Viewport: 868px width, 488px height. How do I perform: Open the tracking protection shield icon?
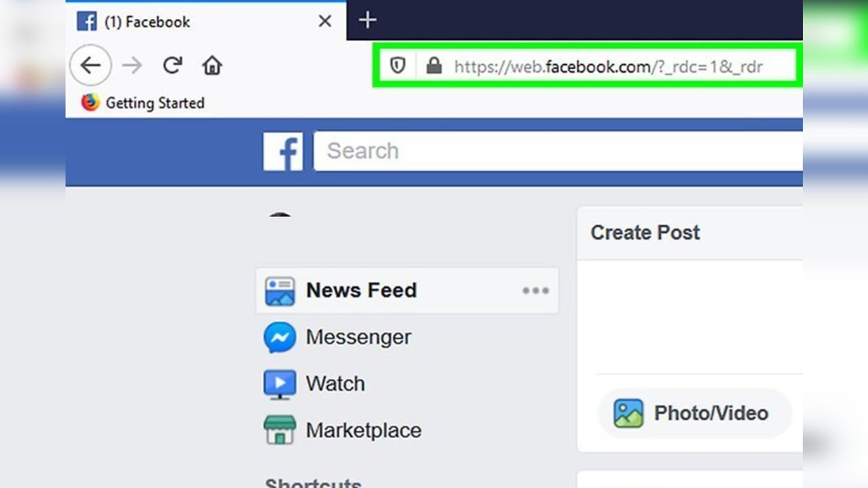[x=397, y=66]
